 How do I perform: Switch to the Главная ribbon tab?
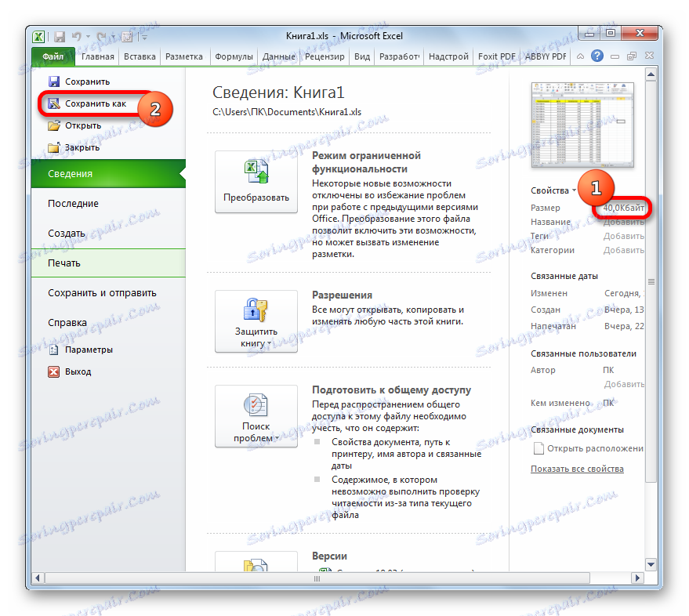tap(97, 56)
